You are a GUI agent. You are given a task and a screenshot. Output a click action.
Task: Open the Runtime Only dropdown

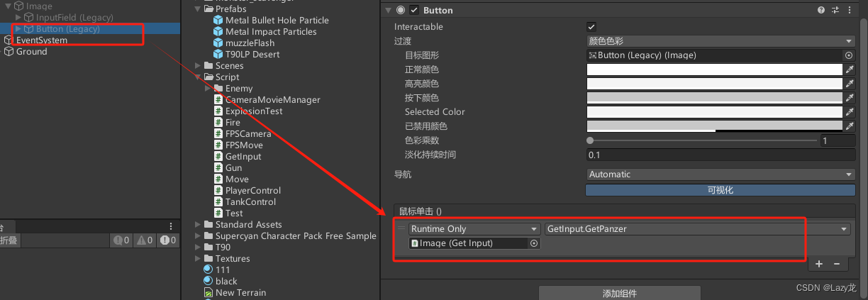474,229
